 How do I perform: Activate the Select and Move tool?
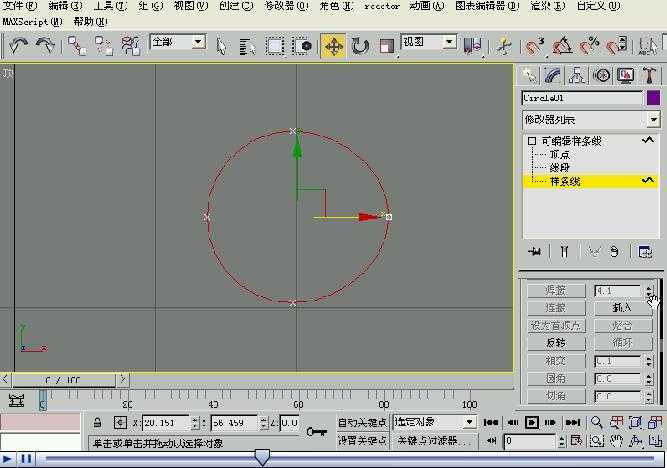pyautogui.click(x=333, y=46)
